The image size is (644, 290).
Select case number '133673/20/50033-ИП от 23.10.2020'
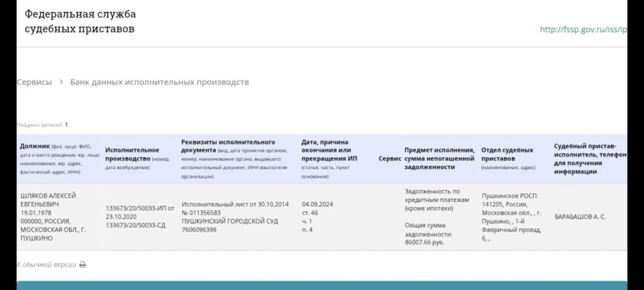[140, 213]
